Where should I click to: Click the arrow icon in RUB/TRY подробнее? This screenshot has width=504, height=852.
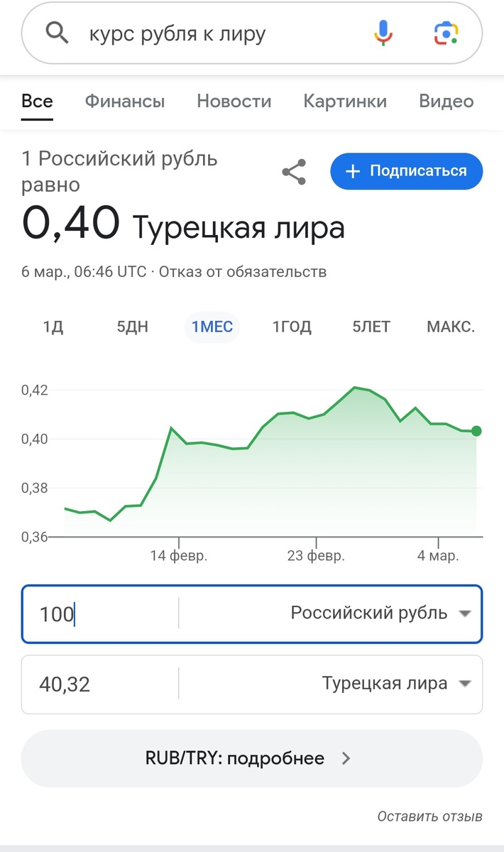tap(345, 758)
